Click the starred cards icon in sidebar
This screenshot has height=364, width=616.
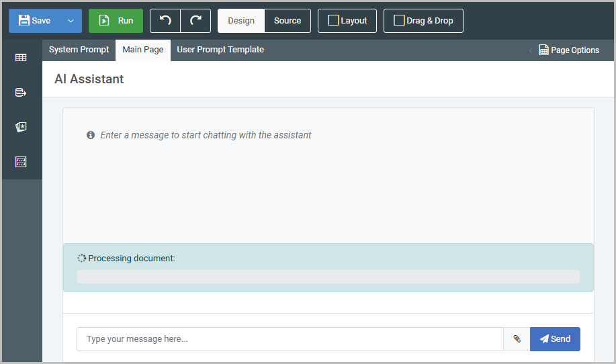(x=21, y=127)
